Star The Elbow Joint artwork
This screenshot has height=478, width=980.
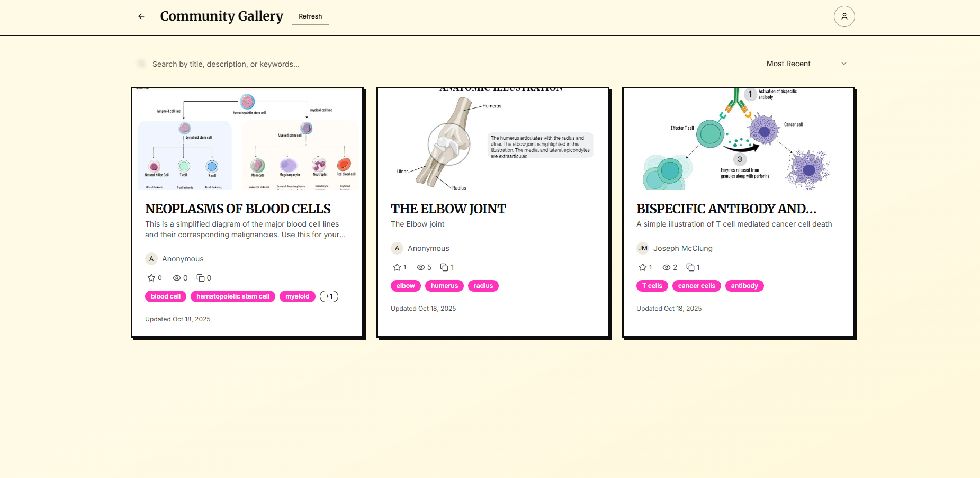pyautogui.click(x=395, y=267)
